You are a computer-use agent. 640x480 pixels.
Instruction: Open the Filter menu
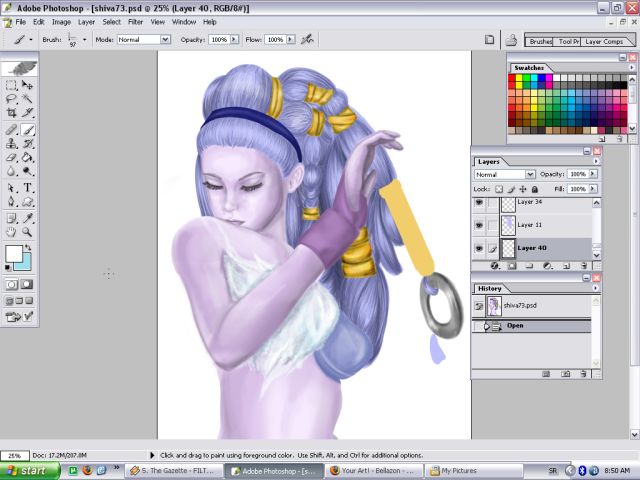coord(135,21)
